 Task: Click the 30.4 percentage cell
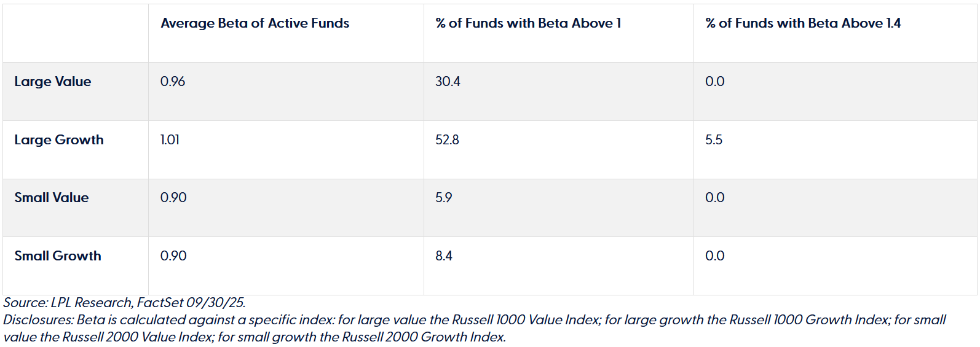448,82
